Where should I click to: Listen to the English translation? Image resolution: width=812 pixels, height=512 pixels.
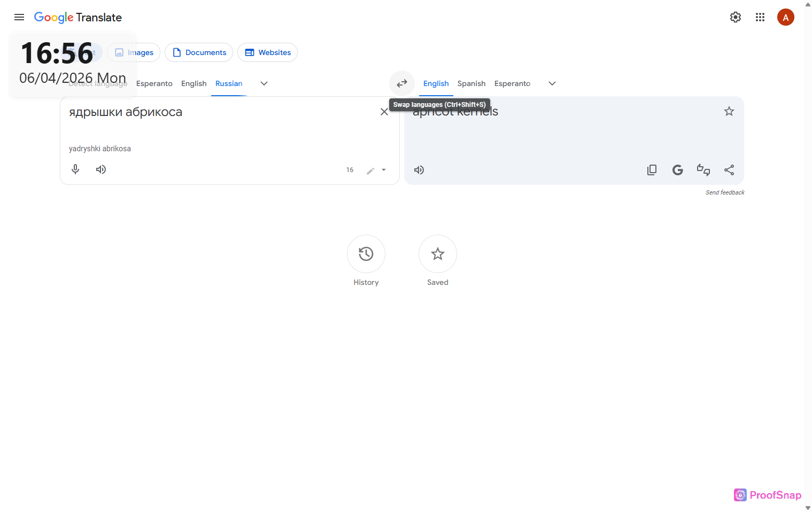tap(419, 170)
